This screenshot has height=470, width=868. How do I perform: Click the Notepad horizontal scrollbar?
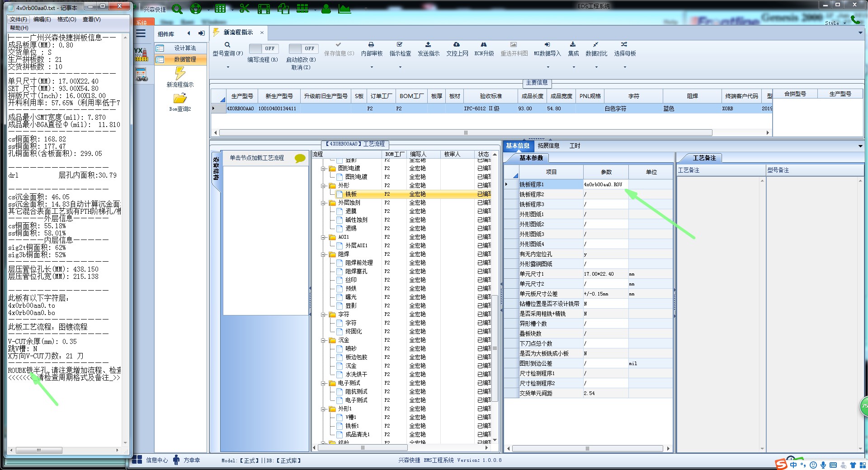click(39, 450)
